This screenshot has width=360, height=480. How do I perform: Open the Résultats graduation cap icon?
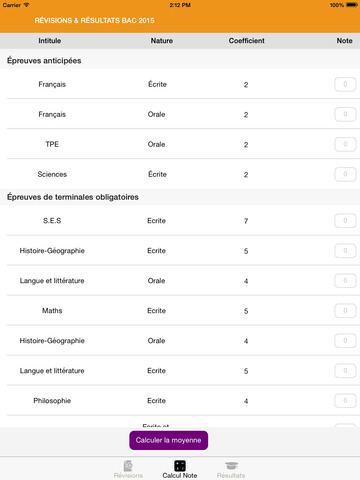(231, 466)
